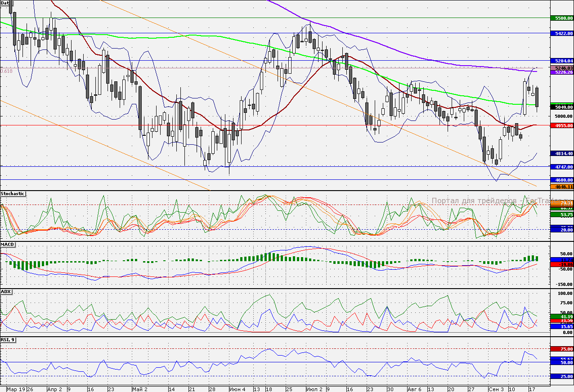Image resolution: width=574 pixels, height=392 pixels.
Task: Click the 5284.04 price level tag
Action: coord(562,61)
